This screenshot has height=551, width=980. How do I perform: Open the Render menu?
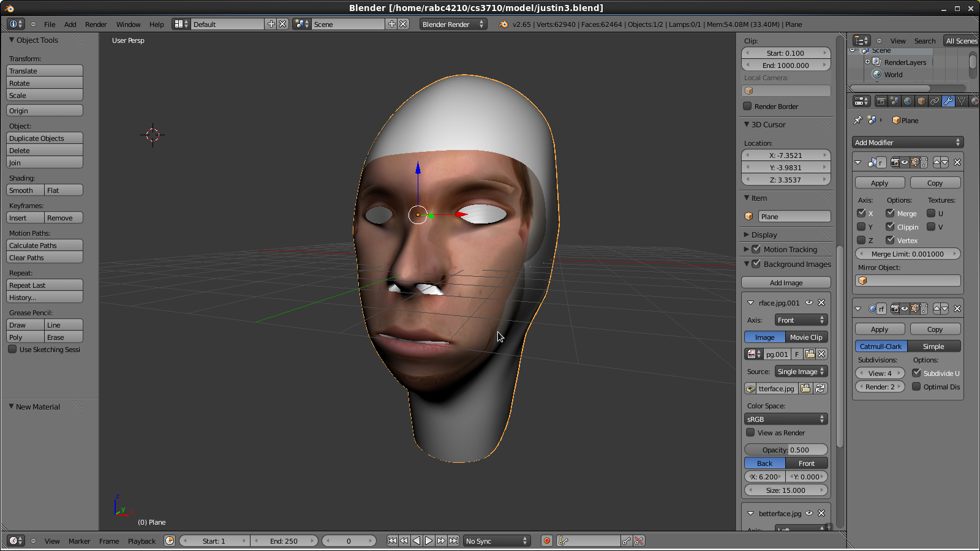click(x=96, y=24)
